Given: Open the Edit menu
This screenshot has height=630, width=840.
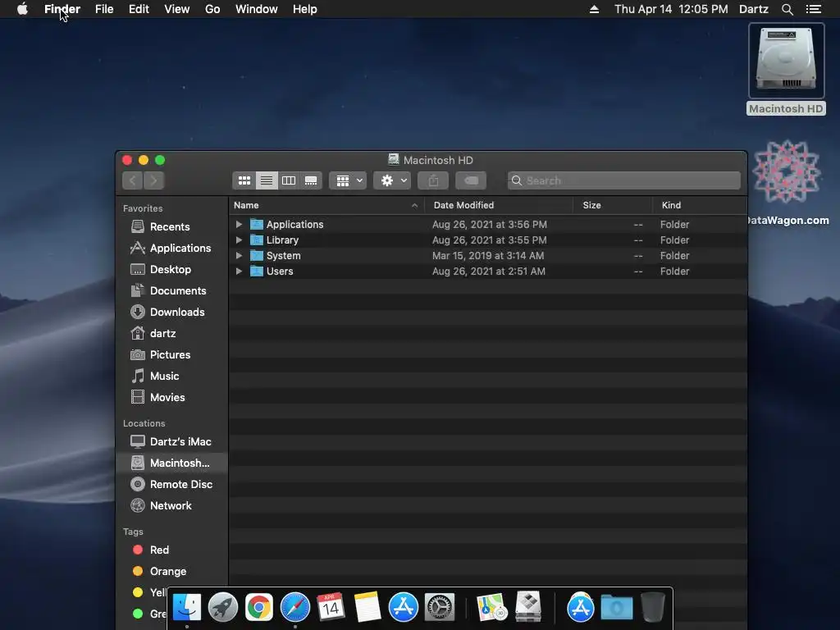Looking at the screenshot, I should pyautogui.click(x=139, y=9).
